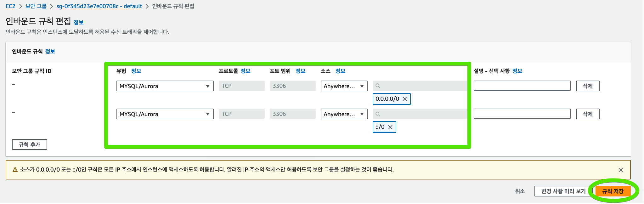The image size is (644, 204).
Task: Open 정보 link beside 인바운드 규칙 panel heading
Action: coord(50,51)
